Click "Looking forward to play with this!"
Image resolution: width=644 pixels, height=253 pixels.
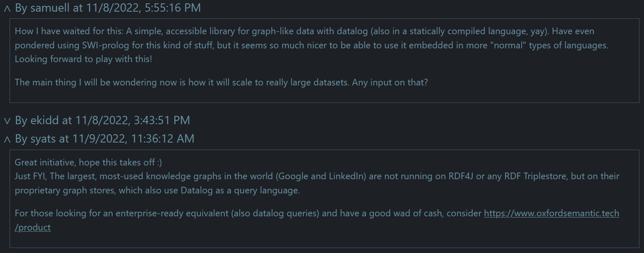point(83,60)
